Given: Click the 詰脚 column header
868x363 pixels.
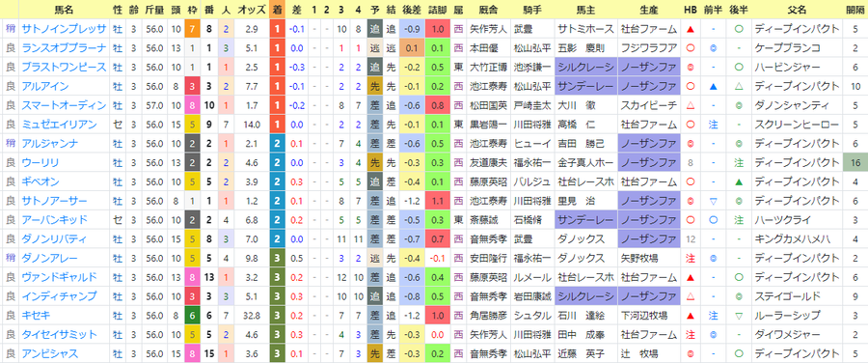Looking at the screenshot, I should pyautogui.click(x=437, y=10).
